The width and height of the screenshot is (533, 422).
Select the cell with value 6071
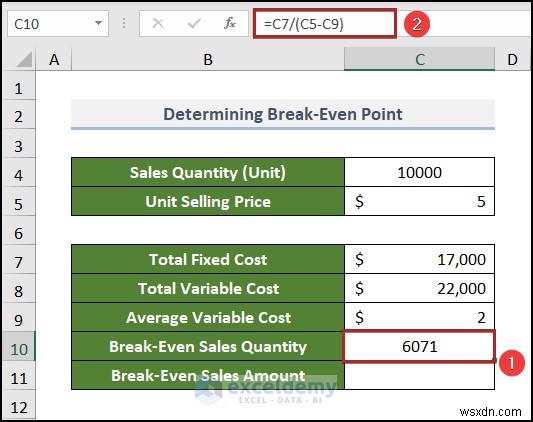[419, 347]
